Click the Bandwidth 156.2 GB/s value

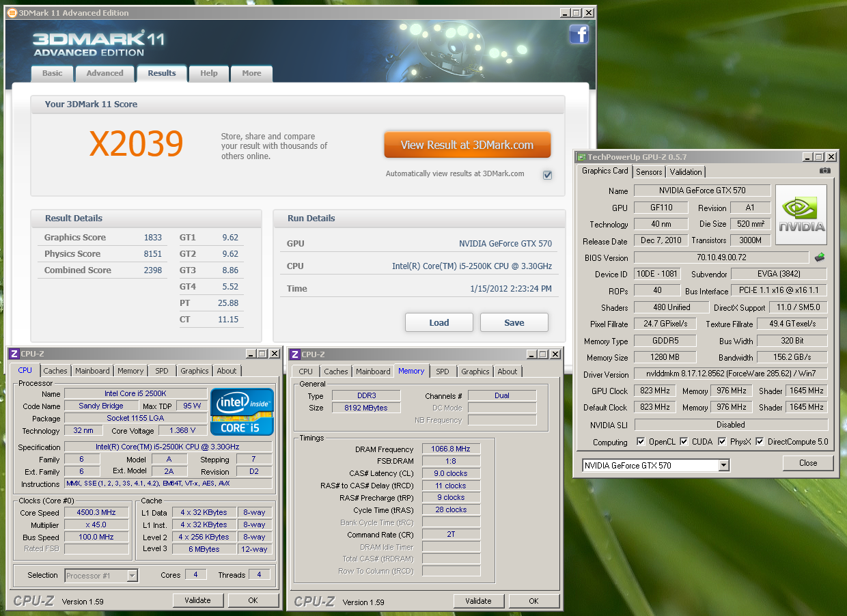[x=792, y=357]
